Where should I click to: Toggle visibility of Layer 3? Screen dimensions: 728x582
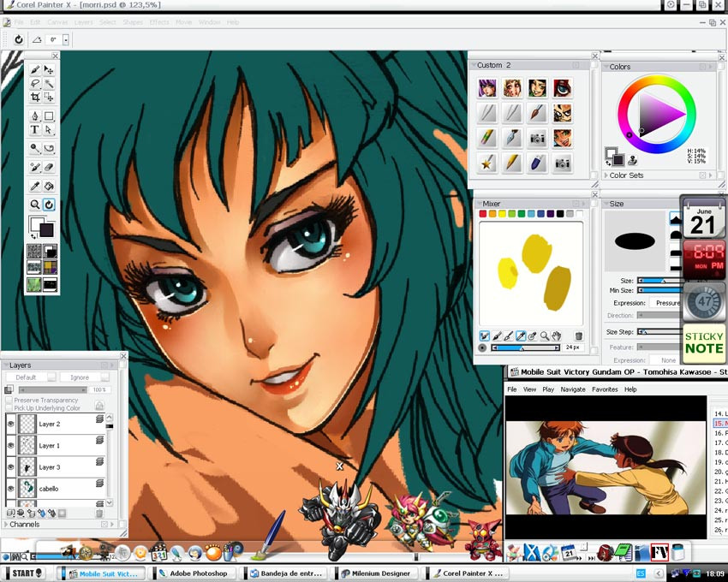tap(10, 467)
